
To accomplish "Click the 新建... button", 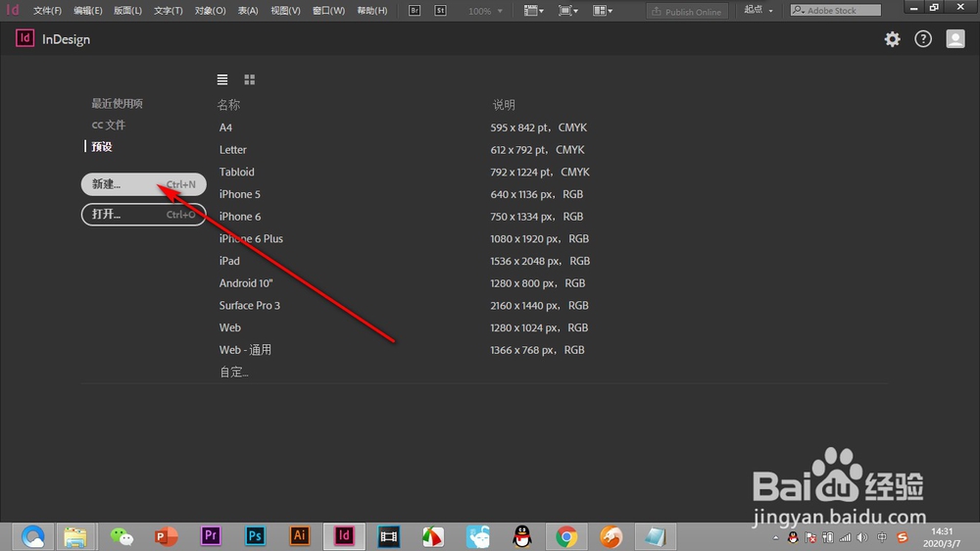I will (144, 184).
